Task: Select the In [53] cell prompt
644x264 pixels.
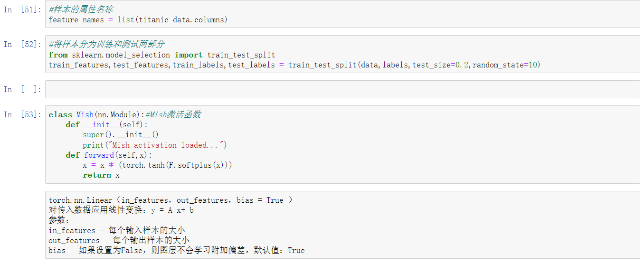Action: coord(22,115)
